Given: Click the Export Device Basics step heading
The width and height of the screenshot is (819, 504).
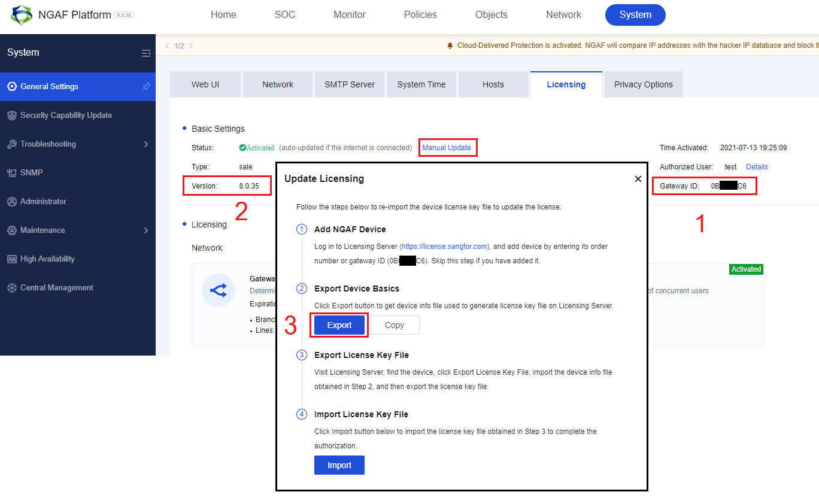Looking at the screenshot, I should pos(357,289).
